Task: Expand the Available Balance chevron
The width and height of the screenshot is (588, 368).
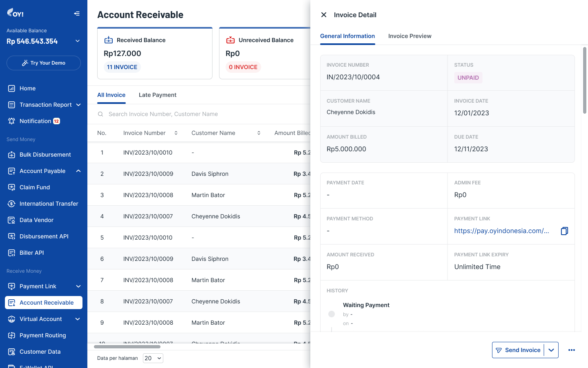Action: 78,41
